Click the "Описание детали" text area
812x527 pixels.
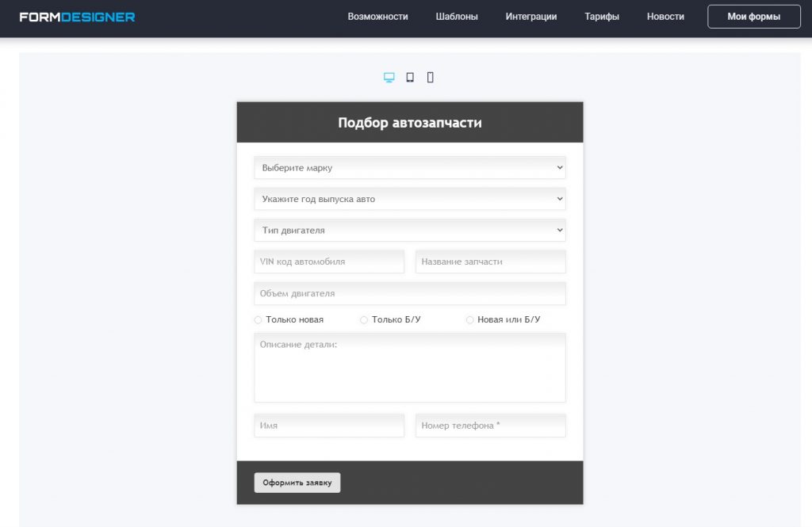coord(409,368)
